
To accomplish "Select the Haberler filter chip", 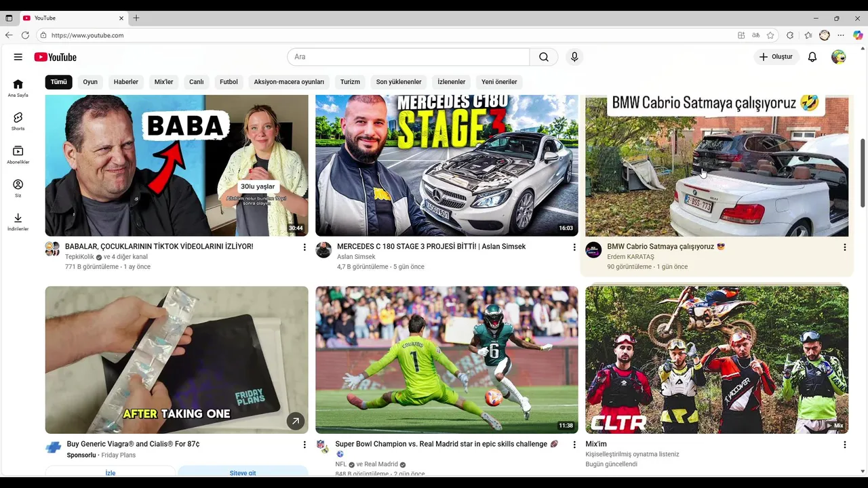I will (x=126, y=82).
